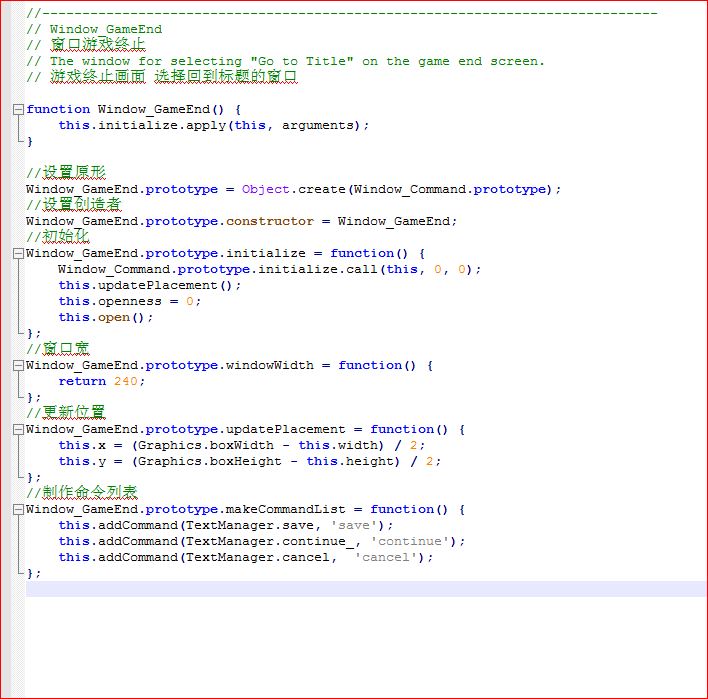Click the comment '//设置原形'

point(66,173)
